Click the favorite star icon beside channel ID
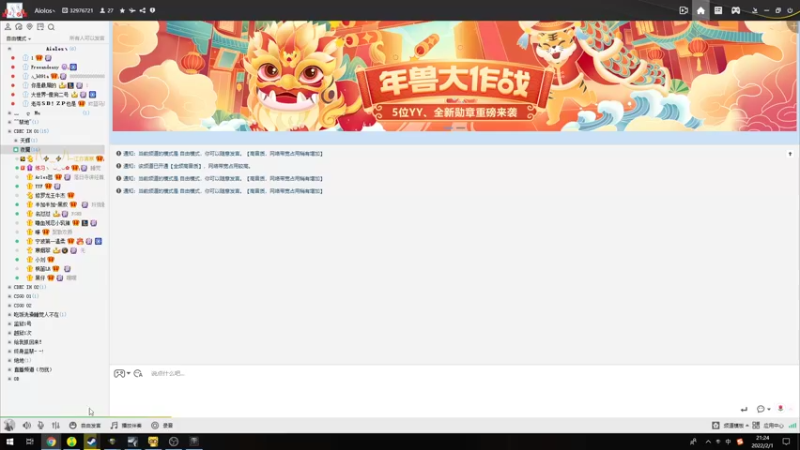800x450 pixels. (x=122, y=10)
